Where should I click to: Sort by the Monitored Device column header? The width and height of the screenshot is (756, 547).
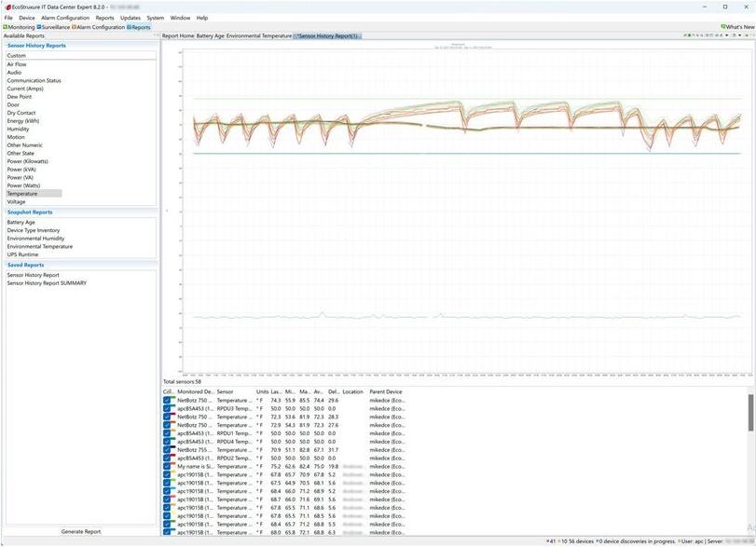(x=195, y=391)
